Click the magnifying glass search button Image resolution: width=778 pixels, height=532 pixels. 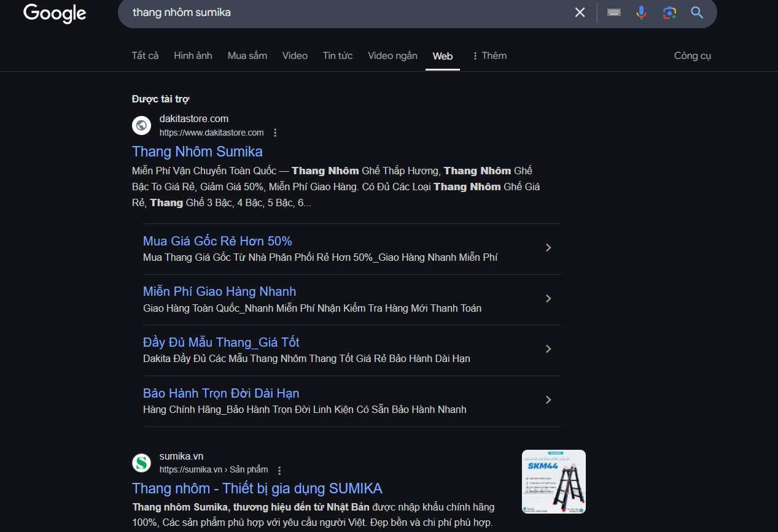point(697,12)
